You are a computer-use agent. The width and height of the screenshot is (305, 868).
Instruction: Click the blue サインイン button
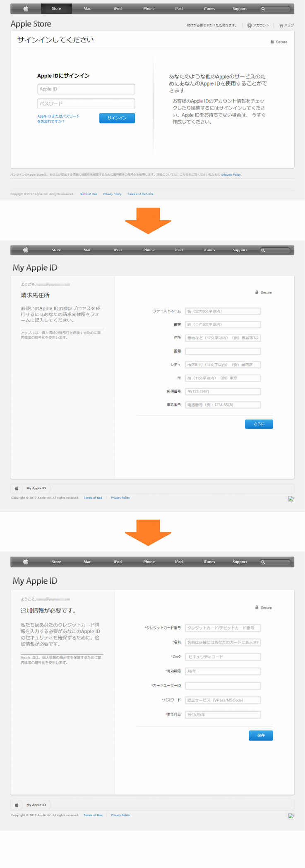[117, 118]
